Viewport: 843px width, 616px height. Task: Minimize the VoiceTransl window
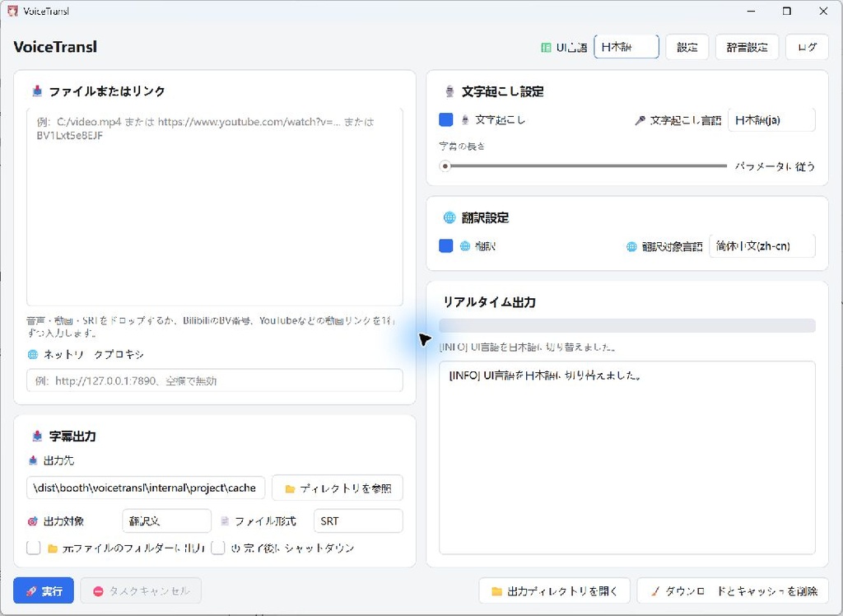tap(751, 11)
